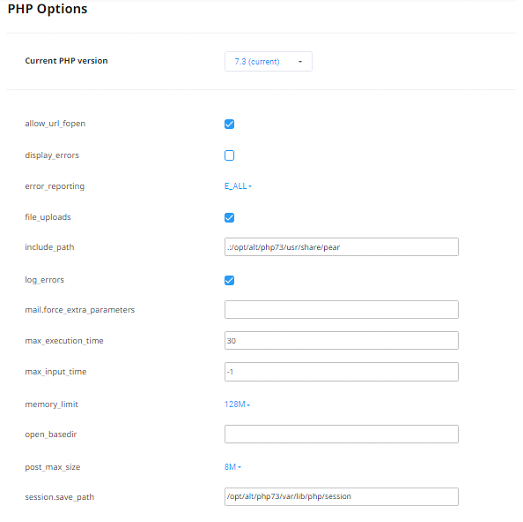Screen dimensions: 523x522
Task: Click the small arrow beside 8M
Action: (239, 467)
